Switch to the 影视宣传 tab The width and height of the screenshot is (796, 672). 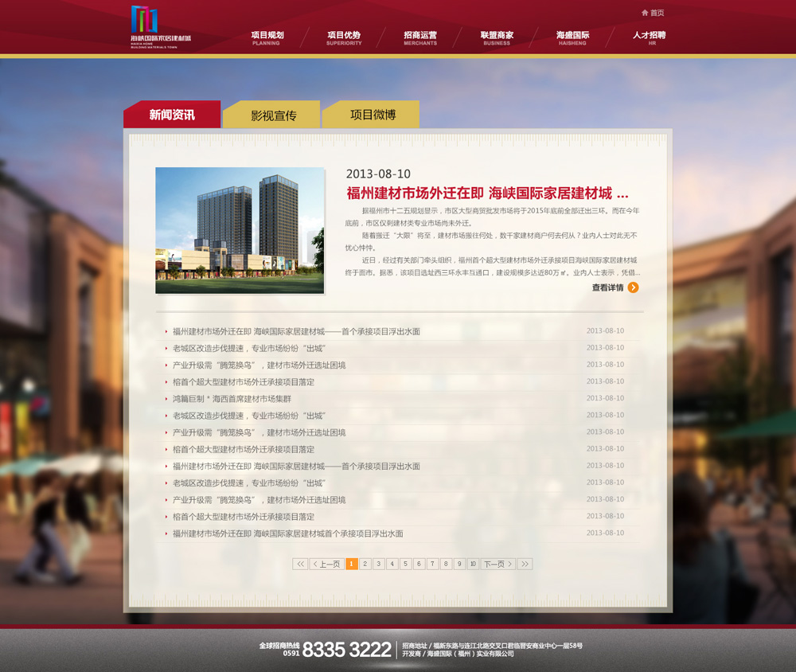click(273, 115)
